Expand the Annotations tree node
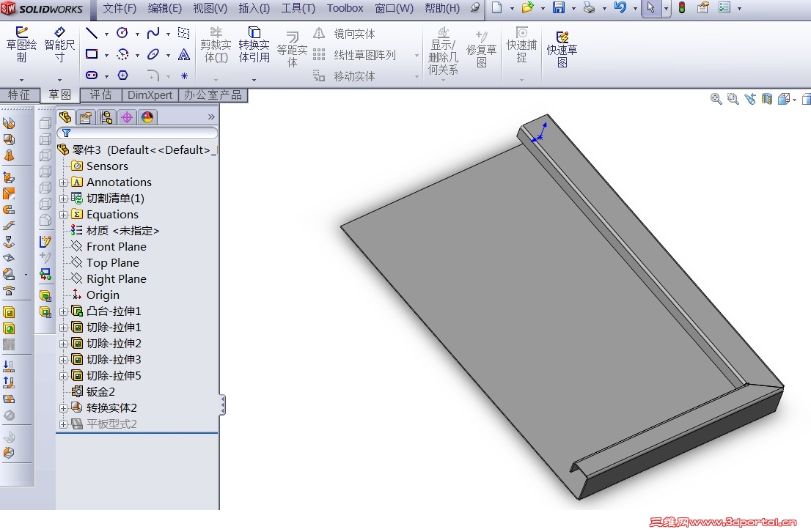This screenshot has width=811, height=532. (63, 182)
